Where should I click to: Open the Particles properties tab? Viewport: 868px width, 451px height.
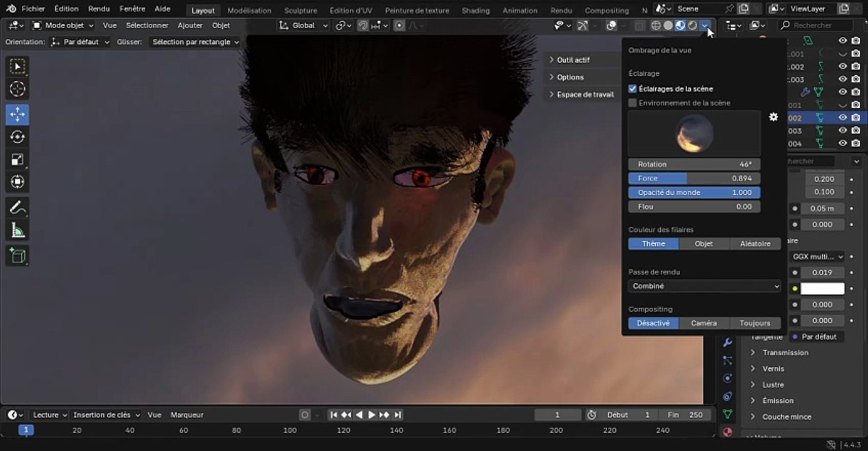click(x=727, y=360)
